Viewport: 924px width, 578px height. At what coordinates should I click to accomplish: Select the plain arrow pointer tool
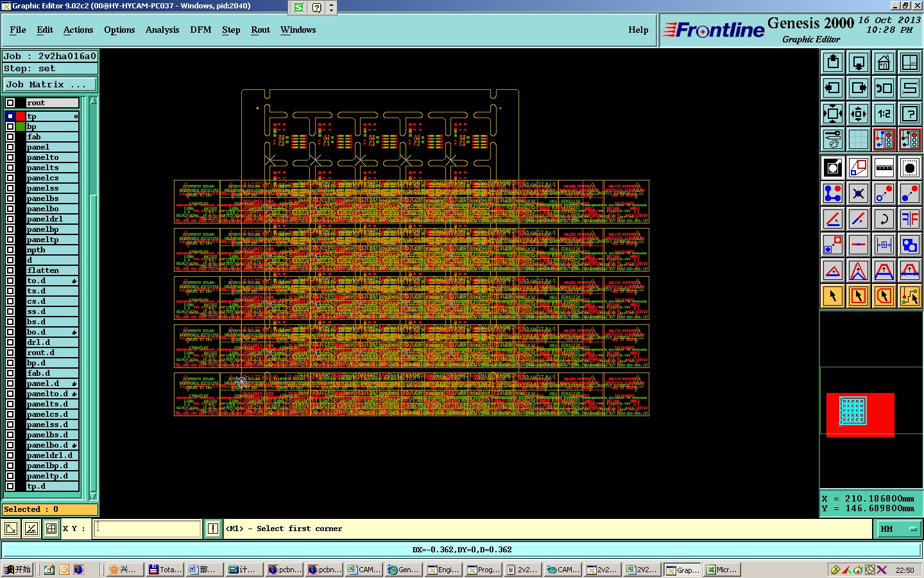coord(833,296)
